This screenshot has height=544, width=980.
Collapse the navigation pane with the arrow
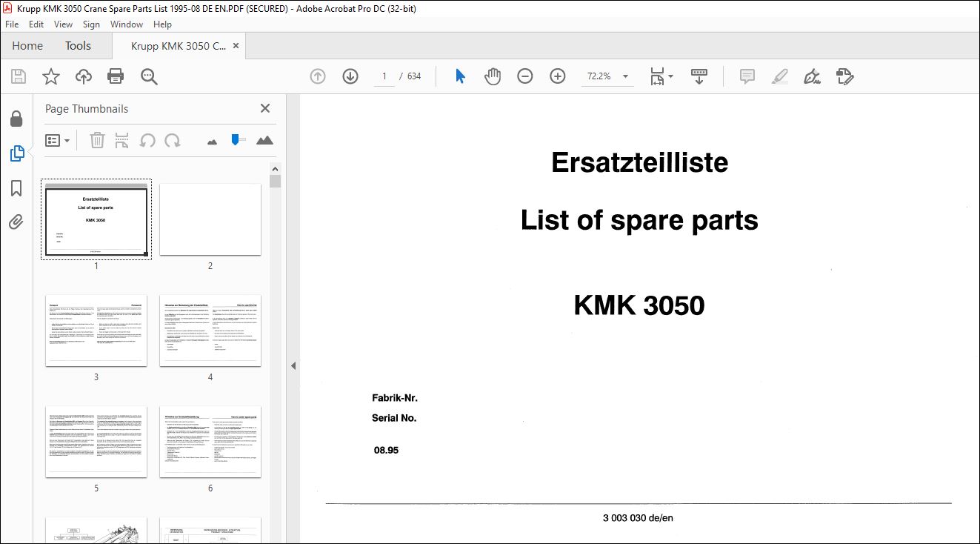pos(293,365)
